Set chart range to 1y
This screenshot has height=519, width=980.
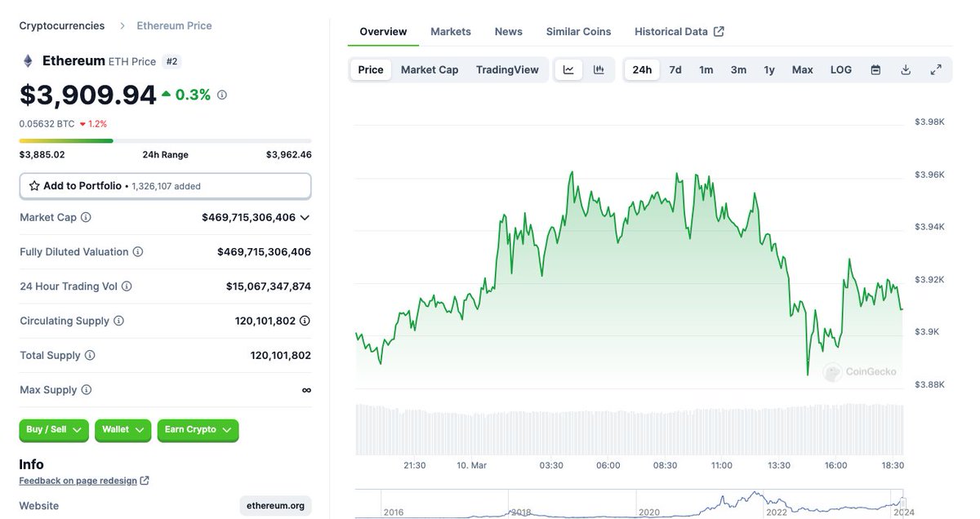pyautogui.click(x=769, y=69)
